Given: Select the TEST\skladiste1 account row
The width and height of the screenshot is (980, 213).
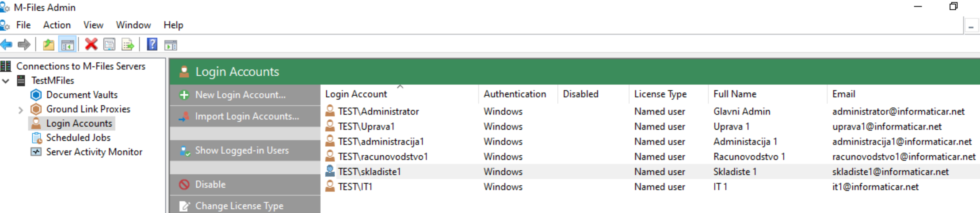Looking at the screenshot, I should click(x=651, y=172).
